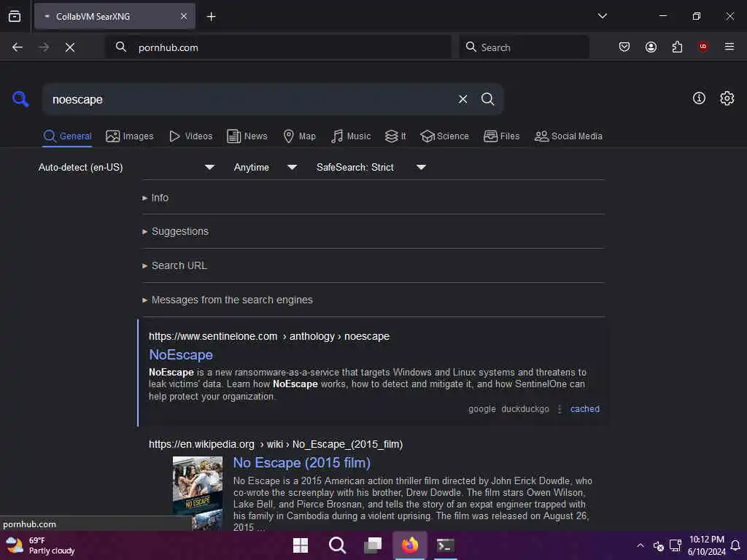Open the NoEscape SentinelOne result
The width and height of the screenshot is (747, 560).
coord(181,355)
